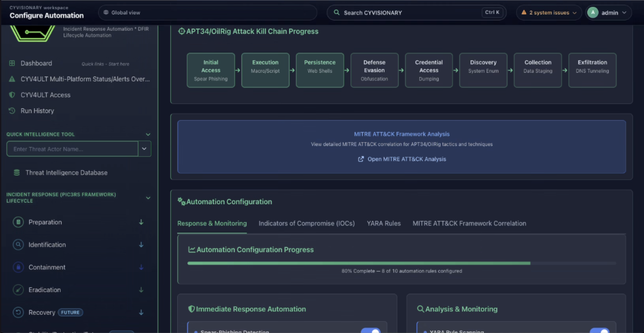The image size is (644, 333).
Task: Select the Exfiltration DNS Tunneling stage
Action: pos(592,70)
